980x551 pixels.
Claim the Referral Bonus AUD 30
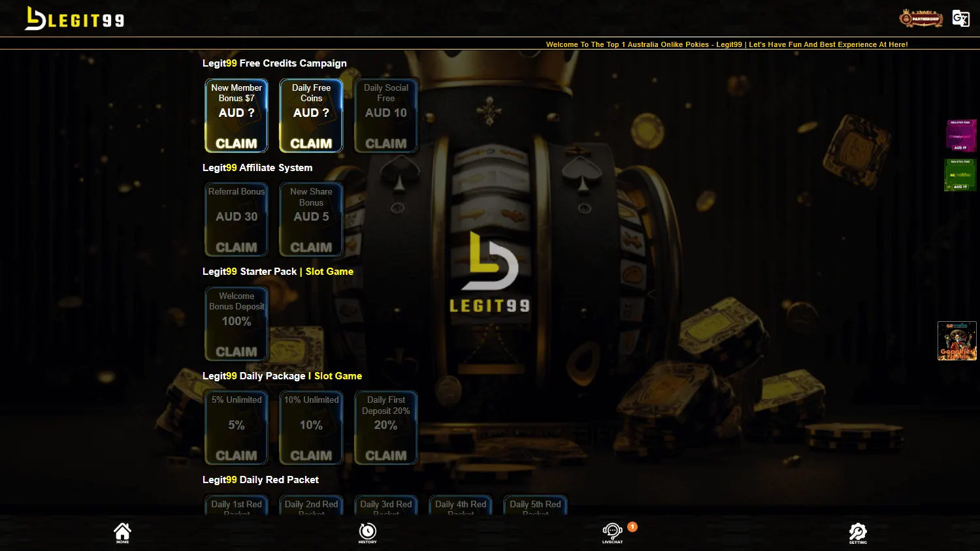[237, 219]
